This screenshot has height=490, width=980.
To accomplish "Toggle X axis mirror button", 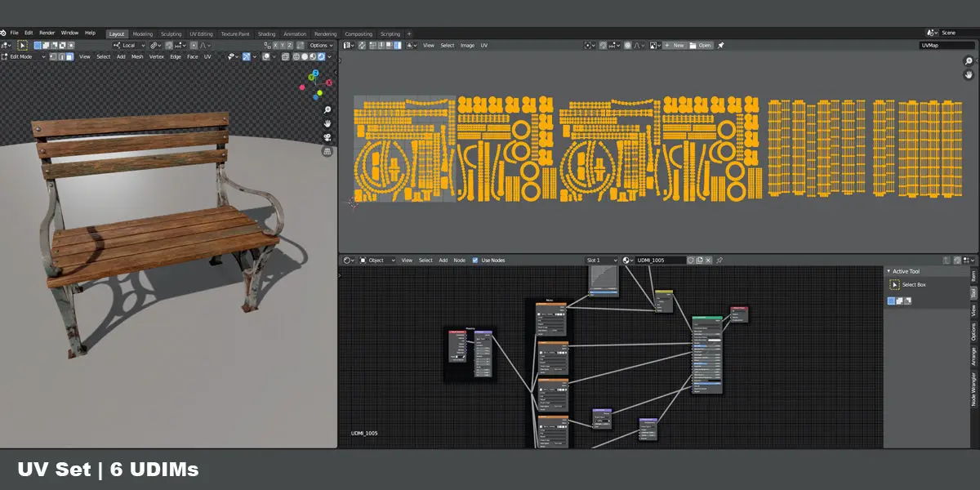I will 275,45.
